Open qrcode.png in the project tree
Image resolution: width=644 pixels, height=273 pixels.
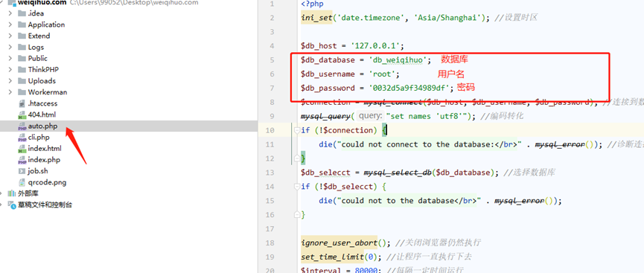point(47,182)
